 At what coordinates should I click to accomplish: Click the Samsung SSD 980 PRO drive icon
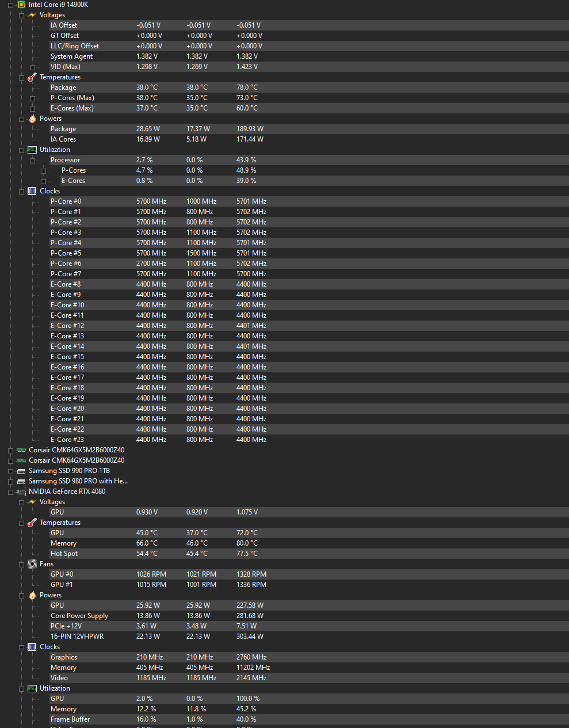(x=21, y=481)
